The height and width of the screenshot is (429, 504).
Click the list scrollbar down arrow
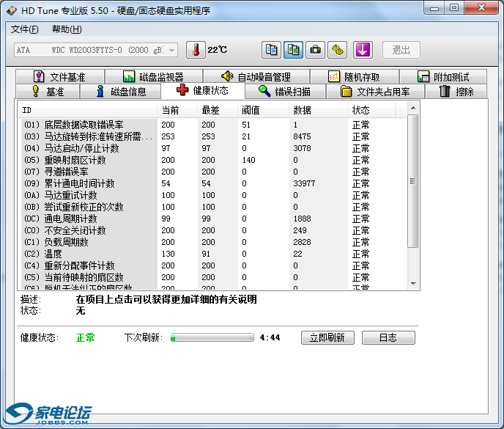[413, 284]
